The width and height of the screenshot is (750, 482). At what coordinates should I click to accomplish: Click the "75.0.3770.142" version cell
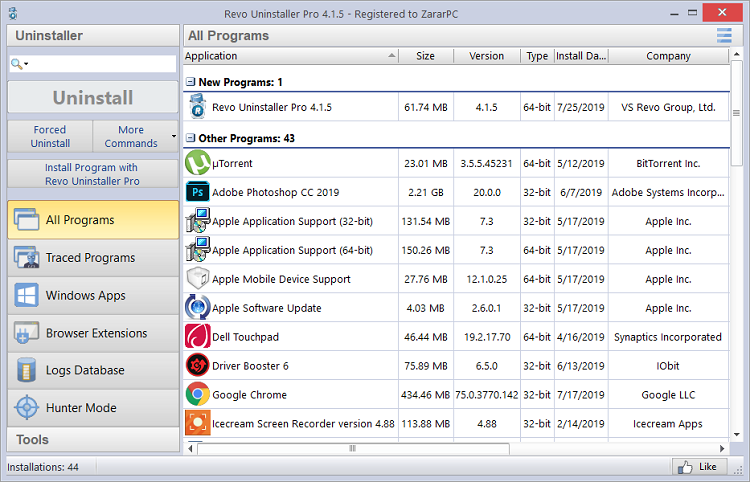point(486,394)
